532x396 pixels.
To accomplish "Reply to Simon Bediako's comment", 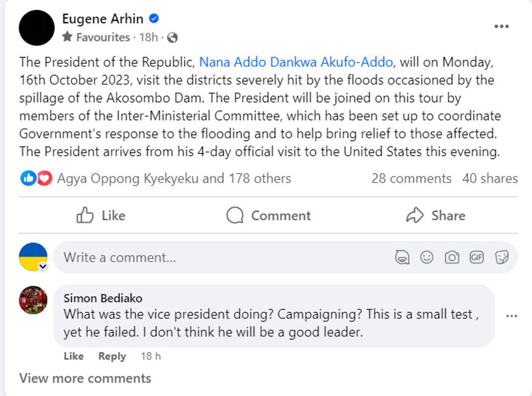I will pyautogui.click(x=112, y=356).
